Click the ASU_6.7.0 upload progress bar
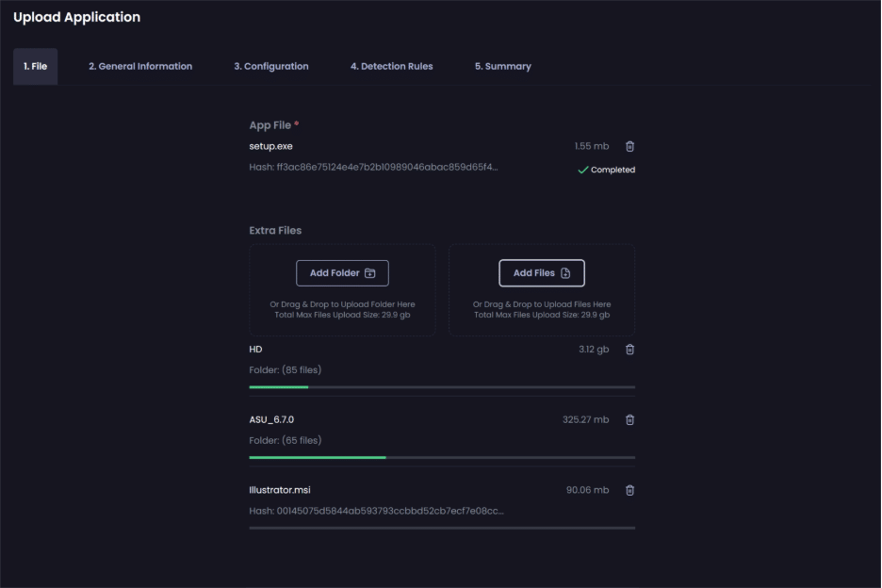This screenshot has width=882, height=588. [442, 457]
